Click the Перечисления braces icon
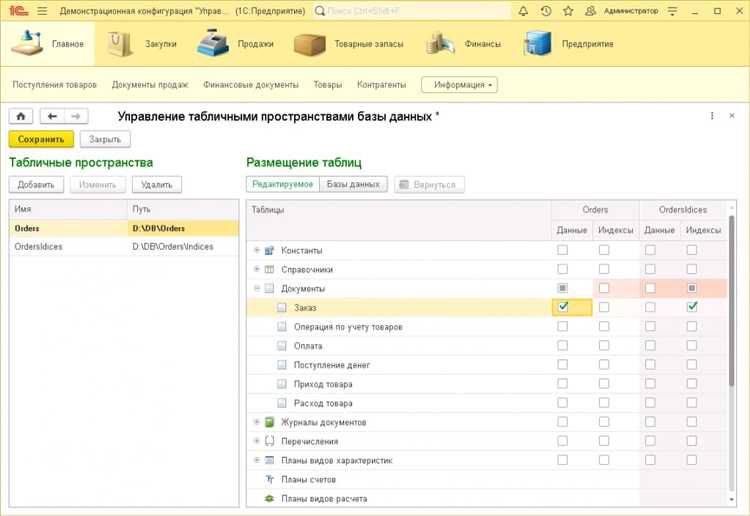Image resolution: width=750 pixels, height=516 pixels. 269,441
